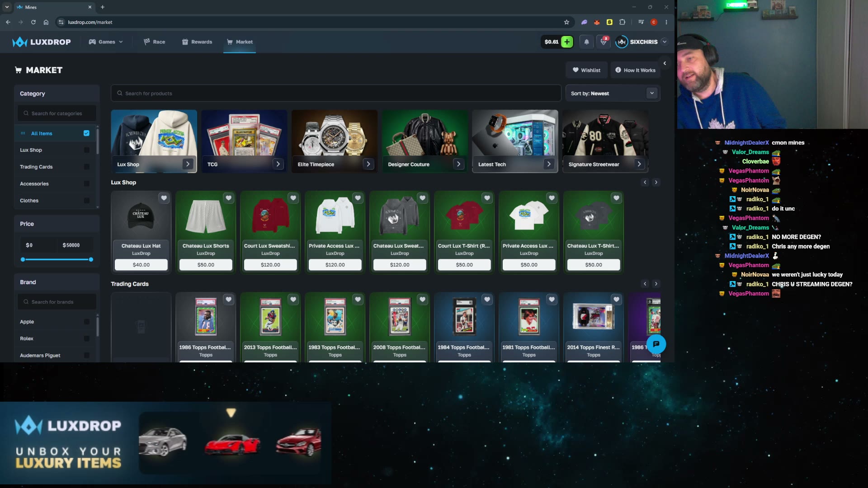Open the notifications bell
Viewport: 868px width, 488px height.
[x=586, y=42]
